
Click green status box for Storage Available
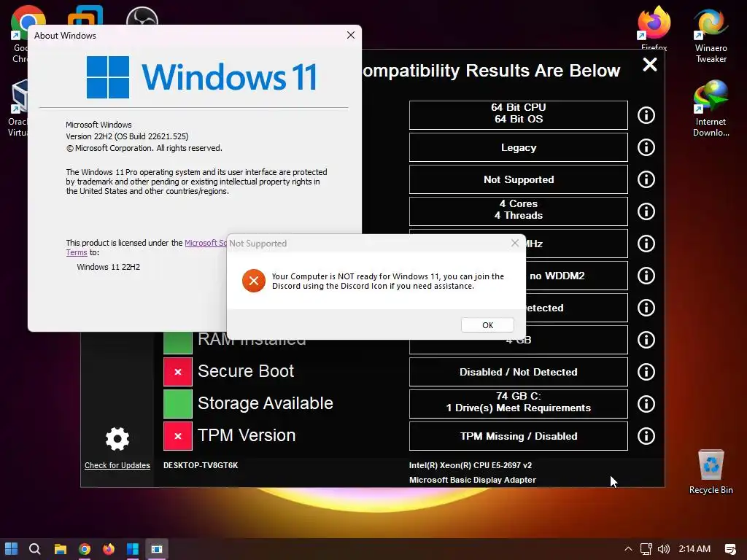(x=178, y=404)
